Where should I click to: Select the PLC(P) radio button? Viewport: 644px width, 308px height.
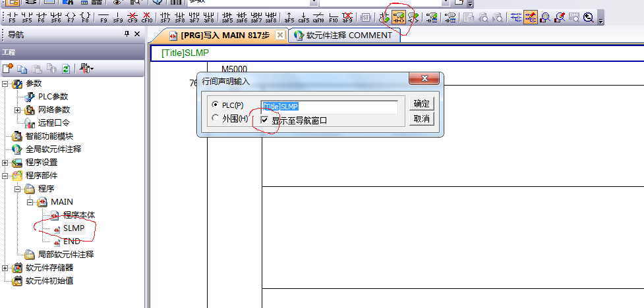[215, 105]
